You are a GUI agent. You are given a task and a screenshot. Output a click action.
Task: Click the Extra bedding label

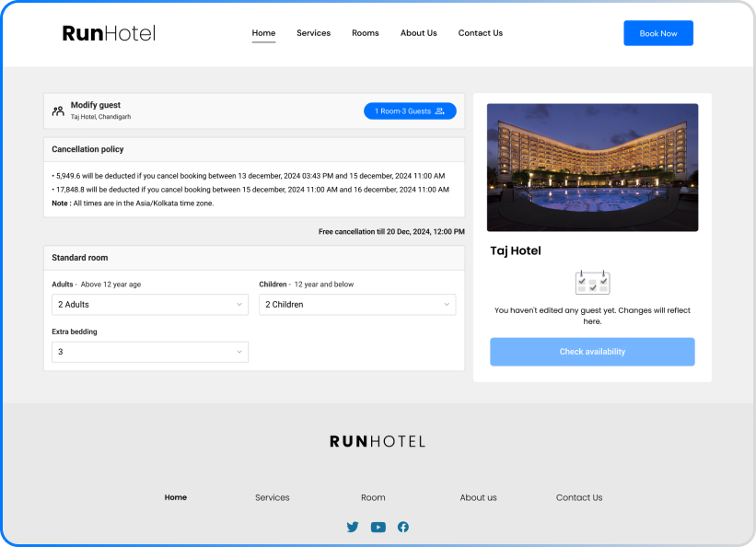pos(75,332)
